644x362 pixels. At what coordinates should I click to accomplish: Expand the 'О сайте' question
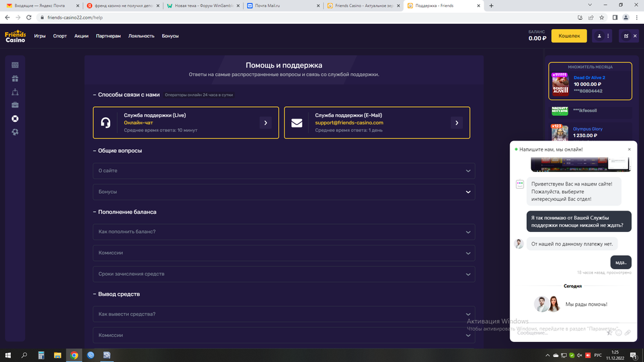click(x=284, y=171)
